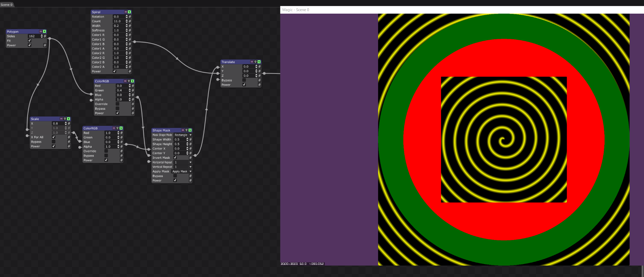Viewport: 644px width, 277px height.
Task: Toggle Power checkbox in Shape Mask node
Action: pos(175,180)
